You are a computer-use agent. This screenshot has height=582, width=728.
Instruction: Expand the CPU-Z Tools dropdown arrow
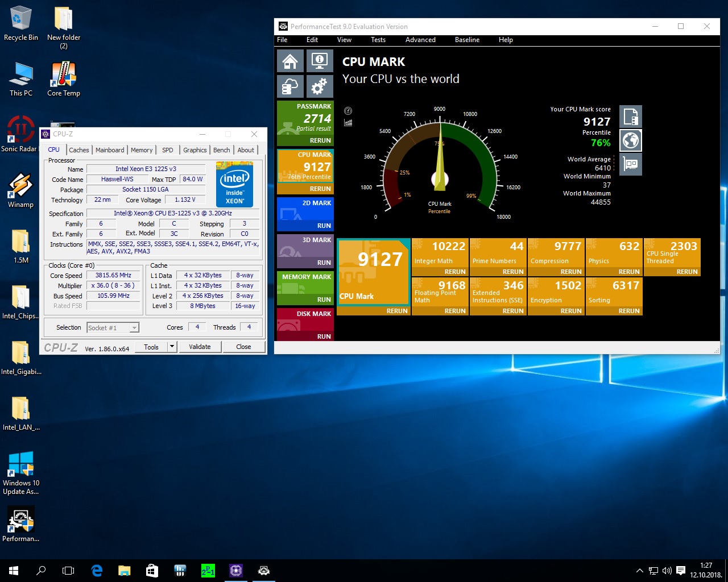click(172, 347)
